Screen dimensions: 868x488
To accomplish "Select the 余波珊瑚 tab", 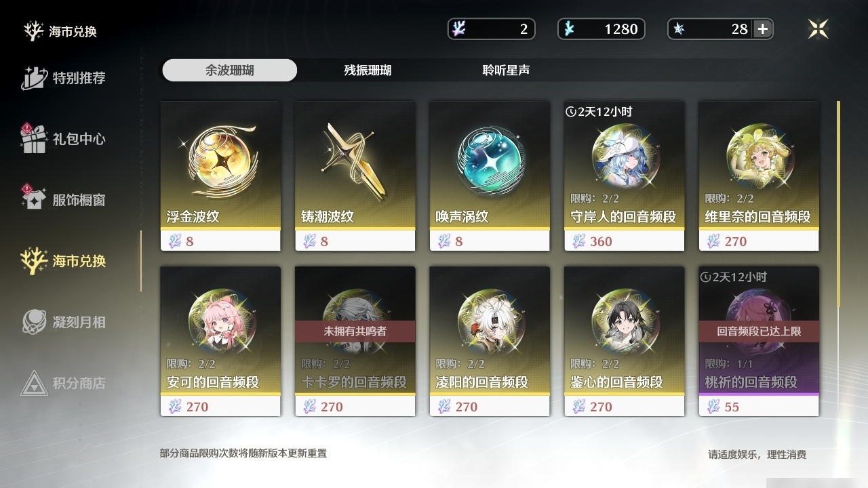I will (x=230, y=70).
